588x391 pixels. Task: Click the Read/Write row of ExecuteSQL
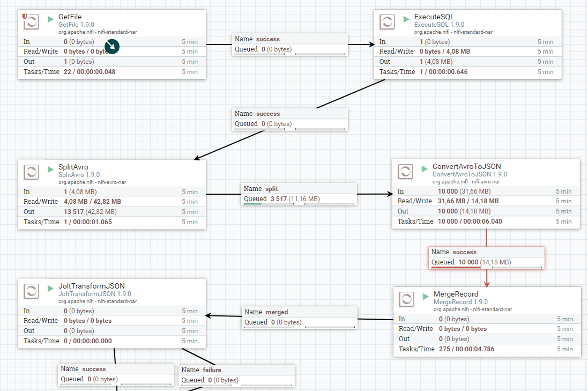click(x=467, y=51)
